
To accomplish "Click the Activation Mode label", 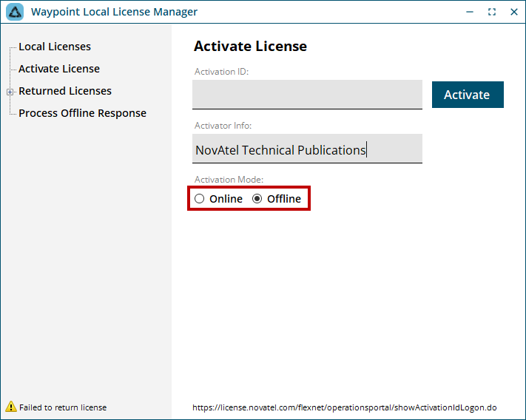I will click(x=229, y=180).
